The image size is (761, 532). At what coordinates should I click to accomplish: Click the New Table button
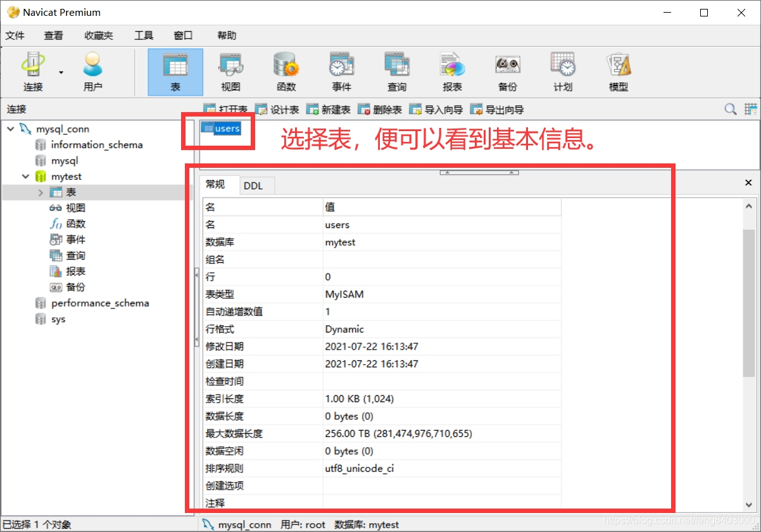click(329, 110)
